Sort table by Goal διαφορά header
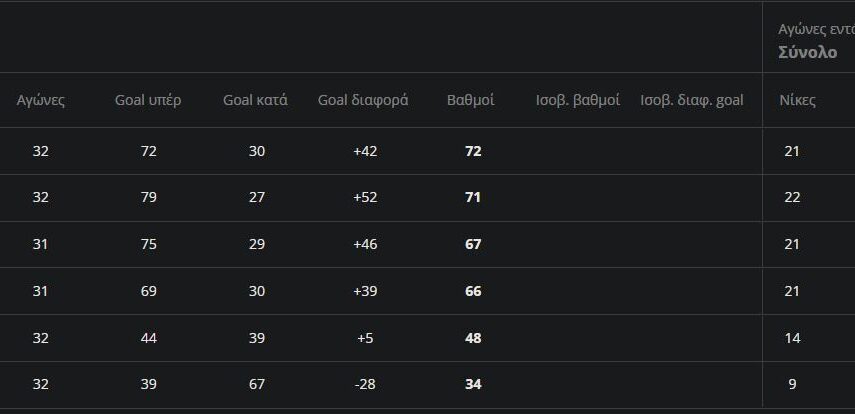 click(363, 100)
